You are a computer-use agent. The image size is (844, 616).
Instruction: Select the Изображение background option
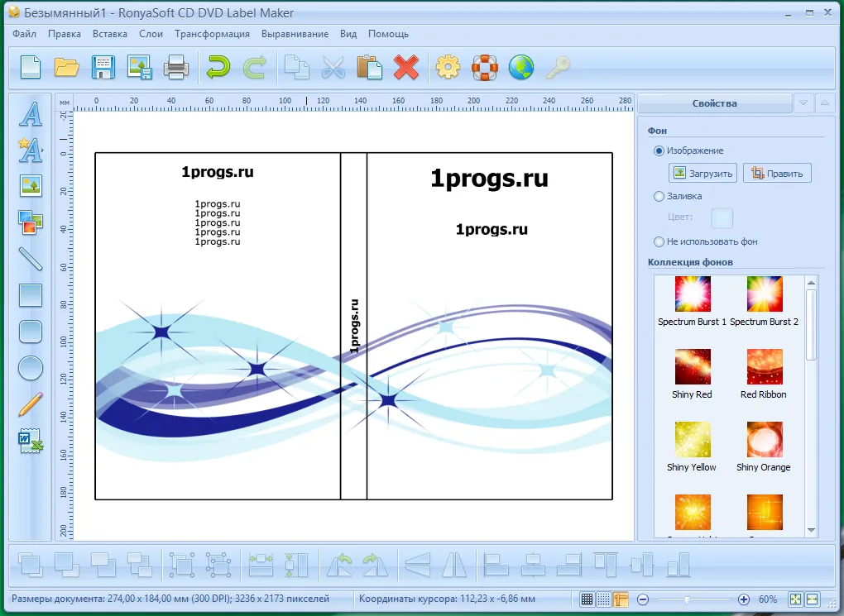[688, 150]
